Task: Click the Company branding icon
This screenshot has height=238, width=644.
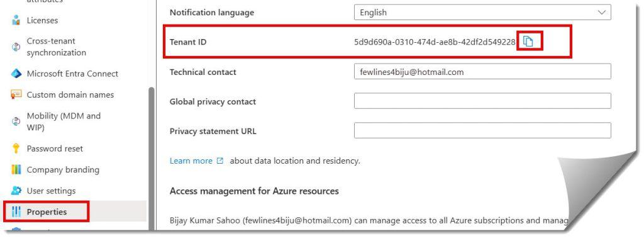Action: coord(16,169)
